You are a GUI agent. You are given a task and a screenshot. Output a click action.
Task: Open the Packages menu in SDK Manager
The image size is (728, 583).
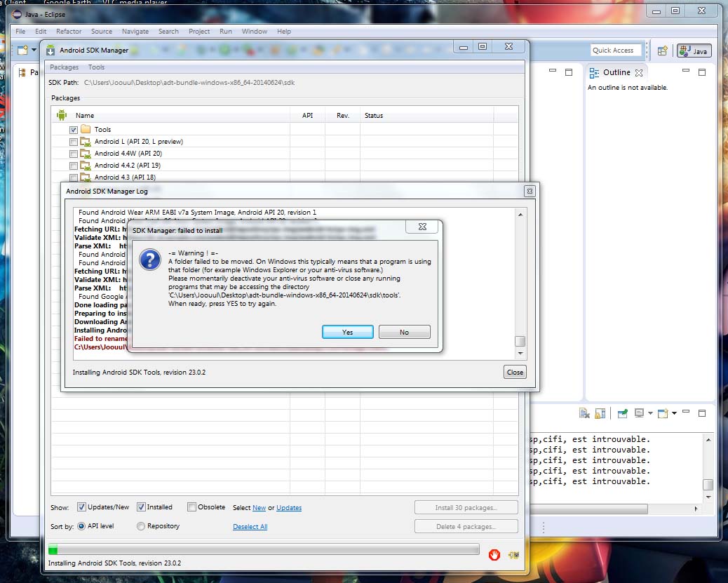pos(64,67)
